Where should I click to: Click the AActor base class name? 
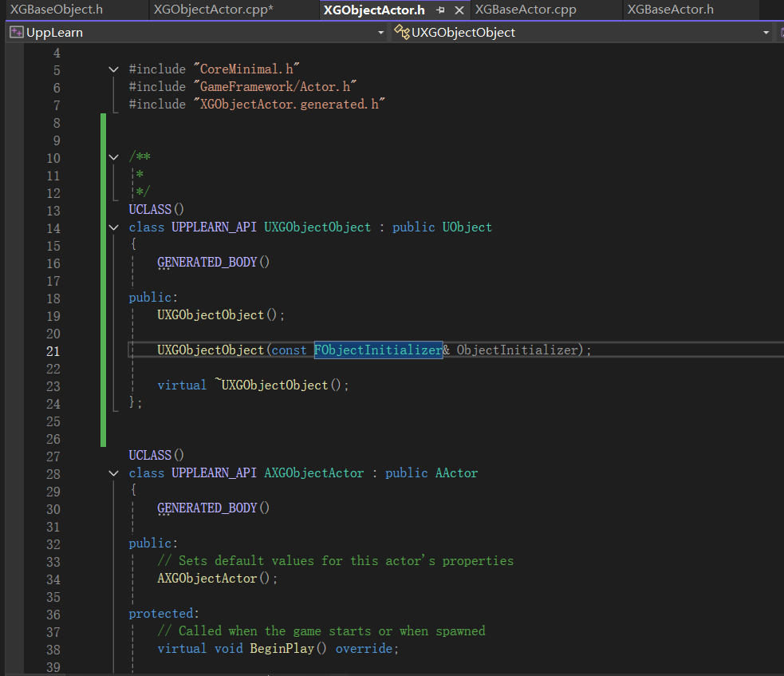click(456, 473)
